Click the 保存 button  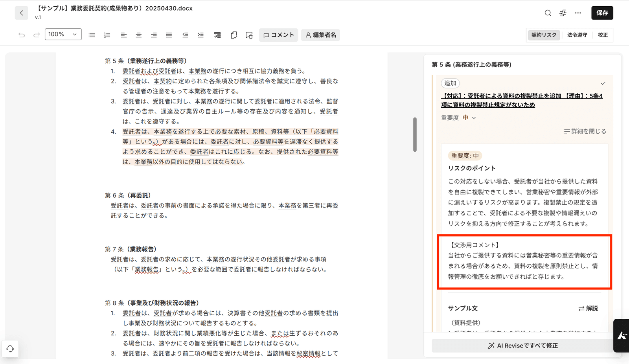click(x=602, y=13)
